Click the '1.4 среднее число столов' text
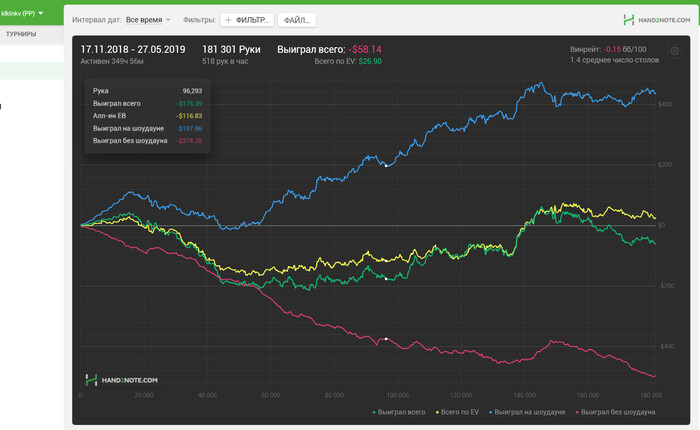Viewport: 700px width, 430px height. 614,60
